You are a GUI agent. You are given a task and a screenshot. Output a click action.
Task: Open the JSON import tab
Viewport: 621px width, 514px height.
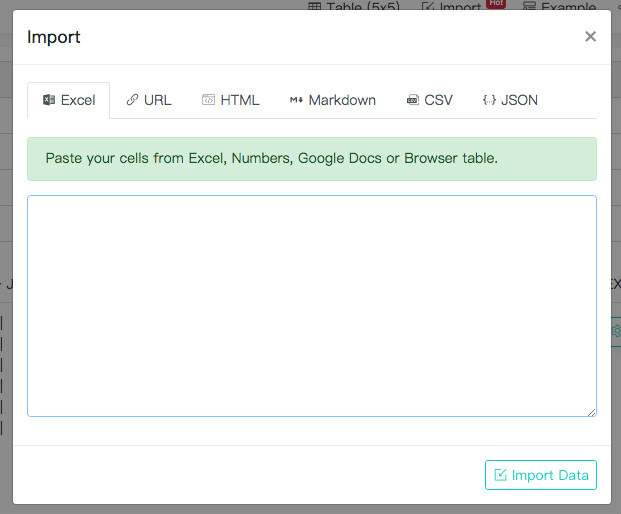[510, 100]
